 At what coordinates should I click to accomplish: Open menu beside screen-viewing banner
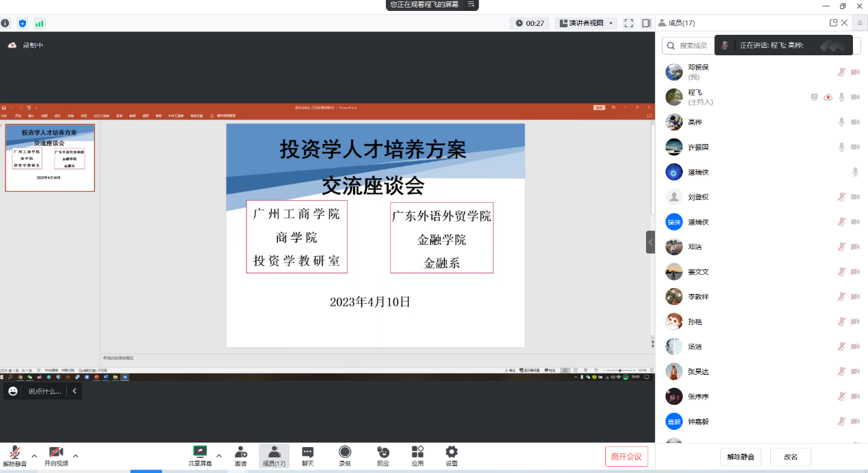coord(471,5)
